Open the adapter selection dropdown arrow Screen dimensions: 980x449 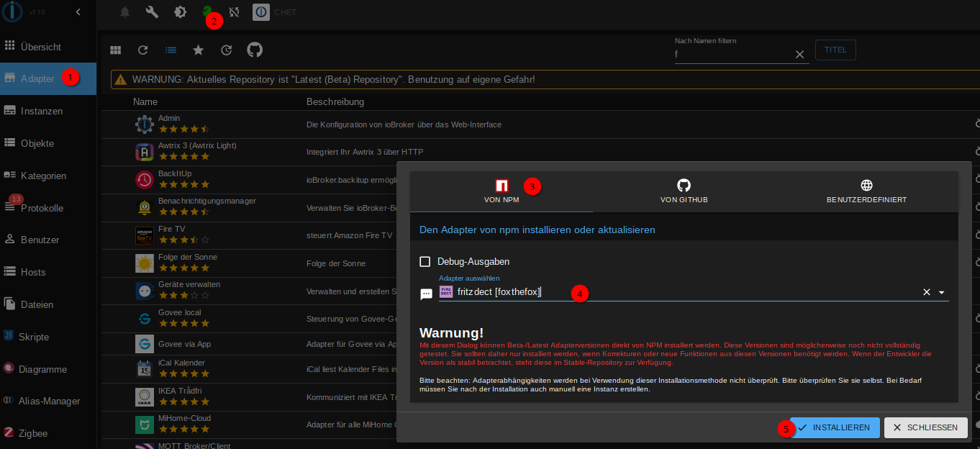941,293
